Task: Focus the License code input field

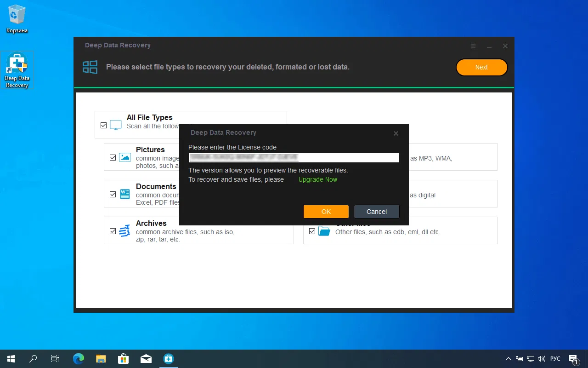Action: (294, 157)
